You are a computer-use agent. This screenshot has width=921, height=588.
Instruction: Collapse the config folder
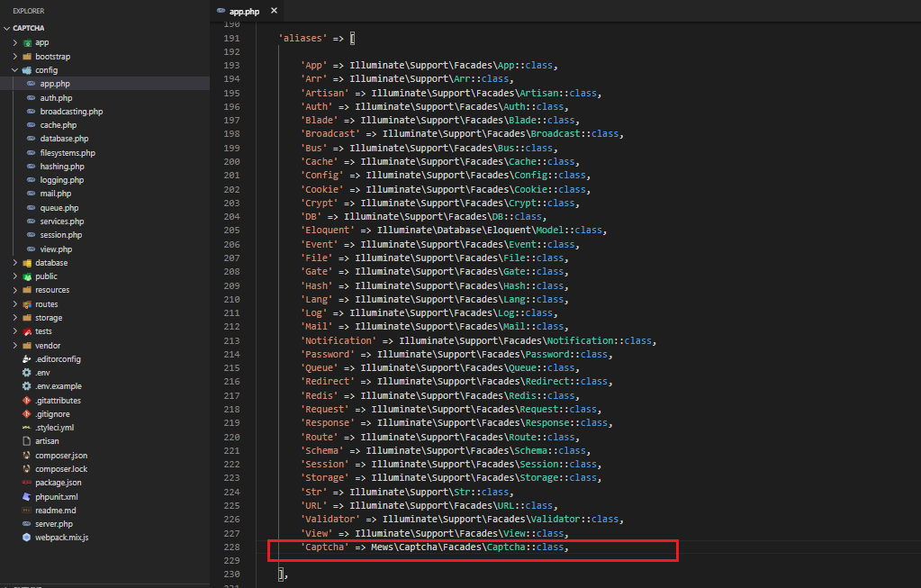(15, 69)
